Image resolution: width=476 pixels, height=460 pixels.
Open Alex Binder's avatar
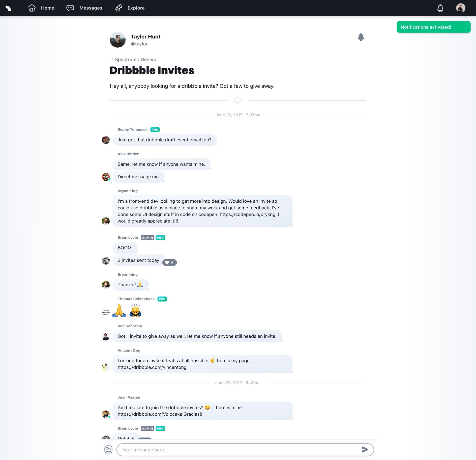106,177
